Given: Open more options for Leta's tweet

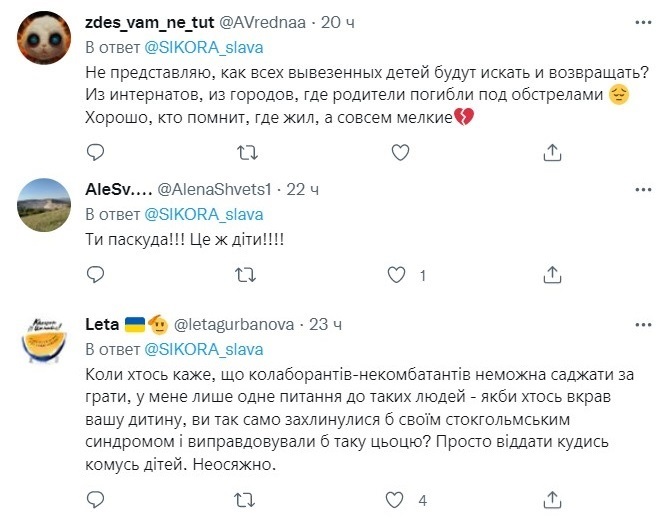Looking at the screenshot, I should click(639, 324).
